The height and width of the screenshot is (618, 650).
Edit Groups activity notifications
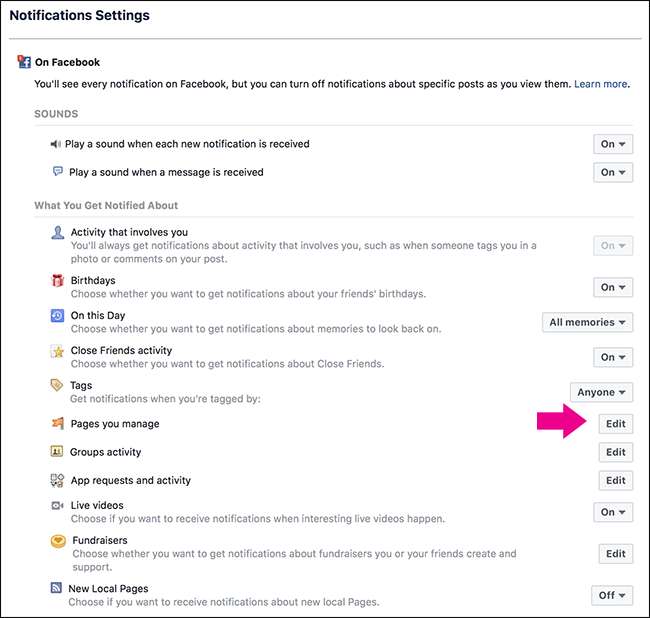click(x=615, y=452)
